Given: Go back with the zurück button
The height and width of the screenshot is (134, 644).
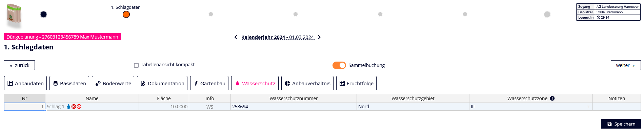Looking at the screenshot, I should 19,65.
